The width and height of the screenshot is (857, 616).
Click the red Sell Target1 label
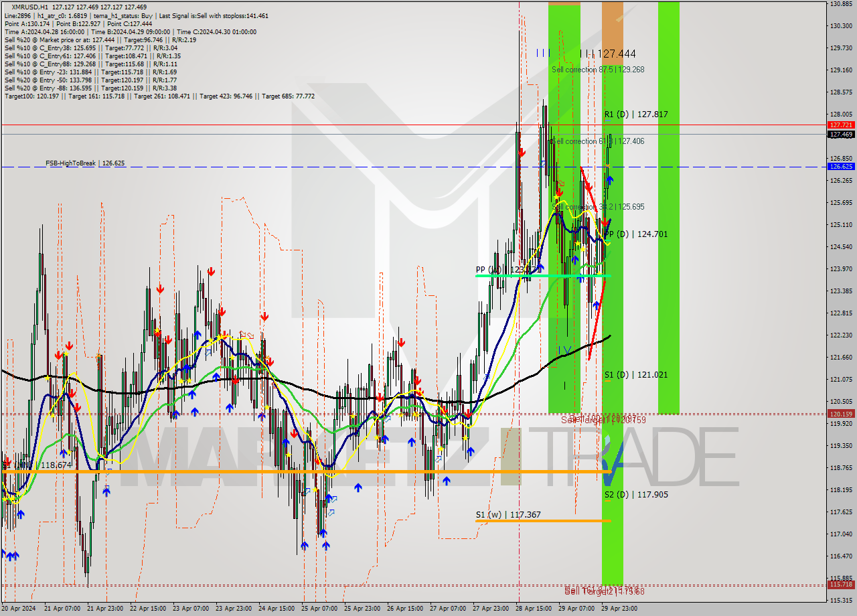pos(603,420)
